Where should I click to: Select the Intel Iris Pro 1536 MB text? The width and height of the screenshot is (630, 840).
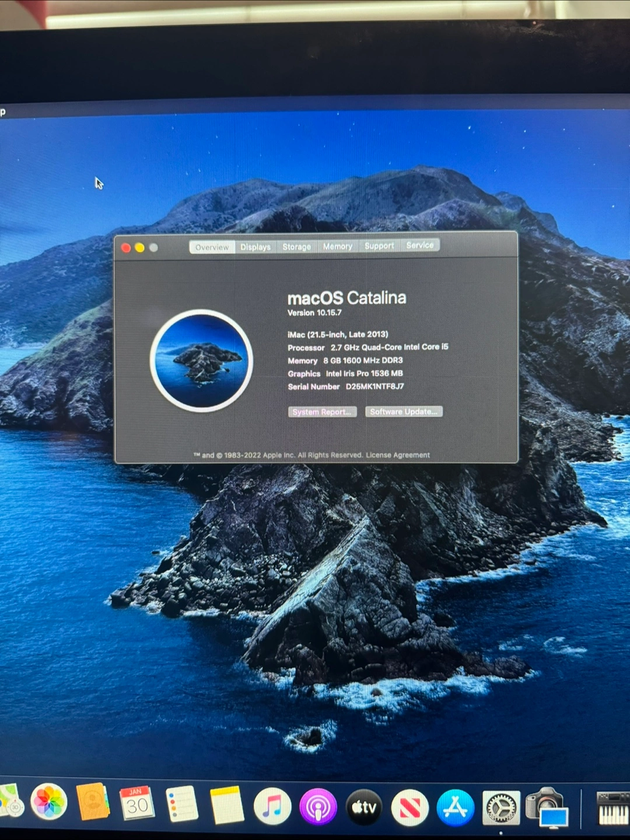click(364, 373)
